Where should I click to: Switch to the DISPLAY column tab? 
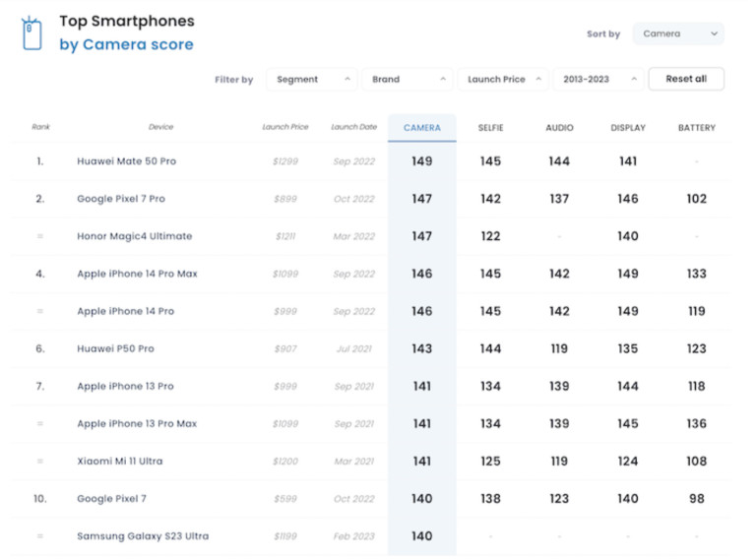(628, 128)
